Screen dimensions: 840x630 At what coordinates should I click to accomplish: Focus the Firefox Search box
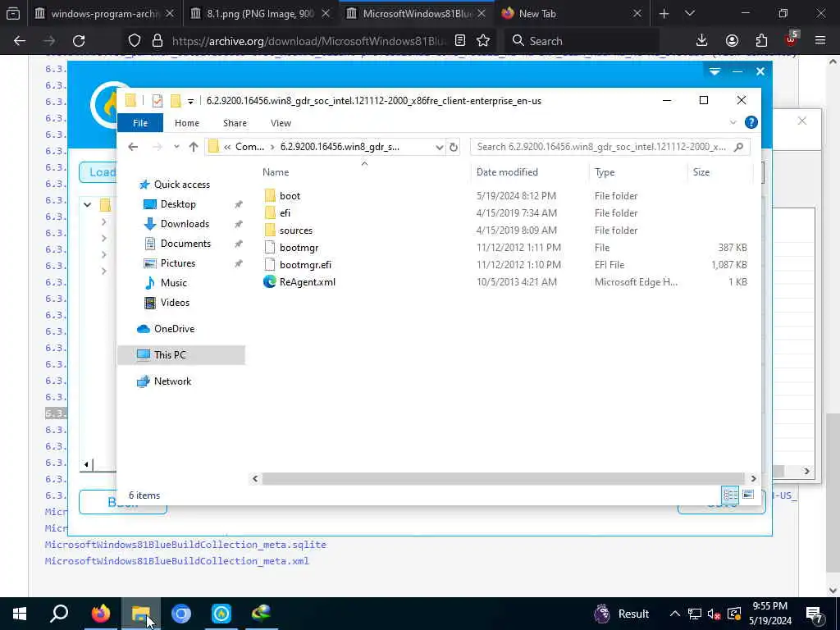pos(582,41)
